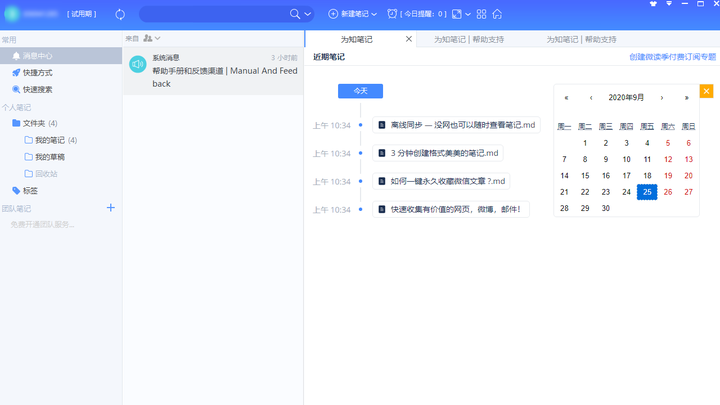Screen dimensions: 720x405
Task: Click the four-squares apps grid icon
Action: [481, 14]
